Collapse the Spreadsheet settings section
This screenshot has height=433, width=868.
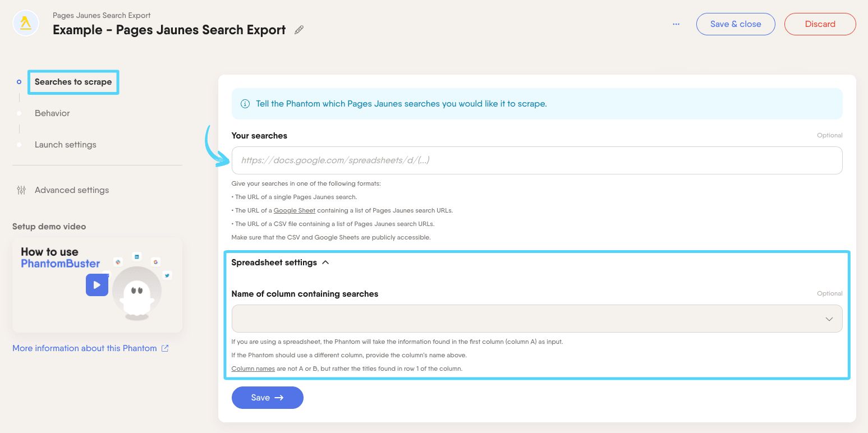(x=280, y=262)
